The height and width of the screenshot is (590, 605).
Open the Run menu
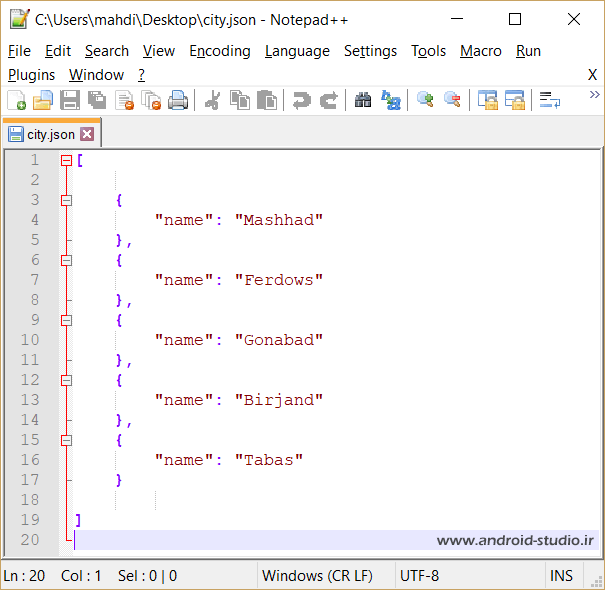click(528, 51)
